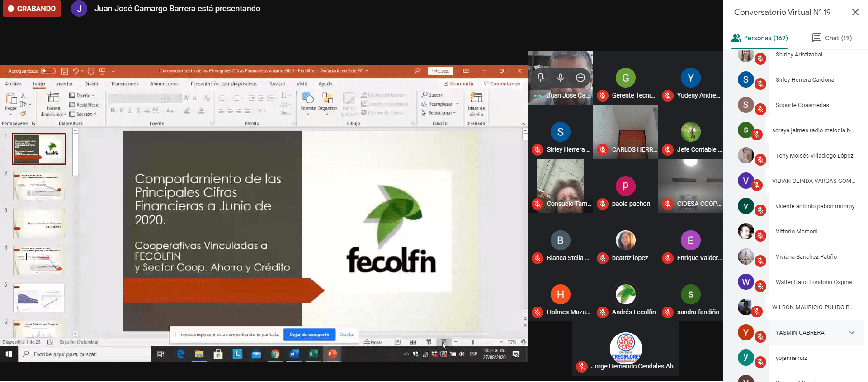868x382 pixels.
Task: Click Dejar de compartir button
Action: (x=309, y=335)
